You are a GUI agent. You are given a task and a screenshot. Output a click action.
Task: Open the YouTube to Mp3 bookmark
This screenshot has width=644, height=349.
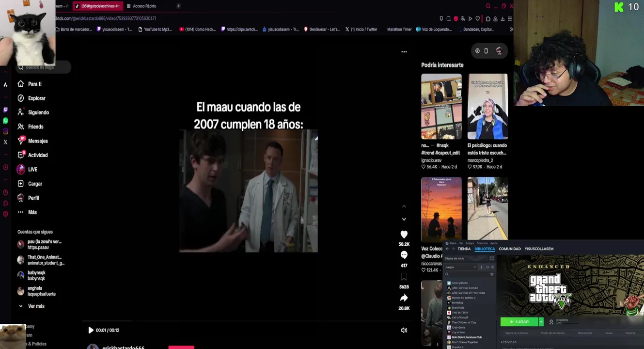pos(155,29)
